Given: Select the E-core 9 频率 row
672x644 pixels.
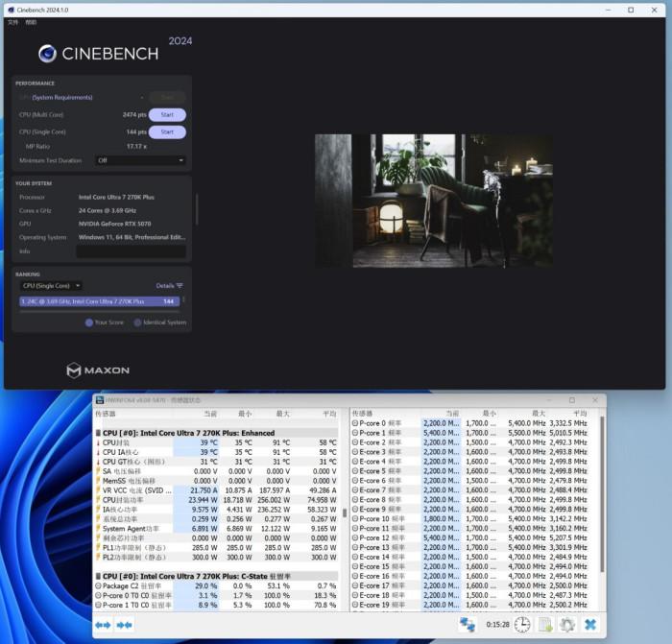Looking at the screenshot, I should [470, 509].
